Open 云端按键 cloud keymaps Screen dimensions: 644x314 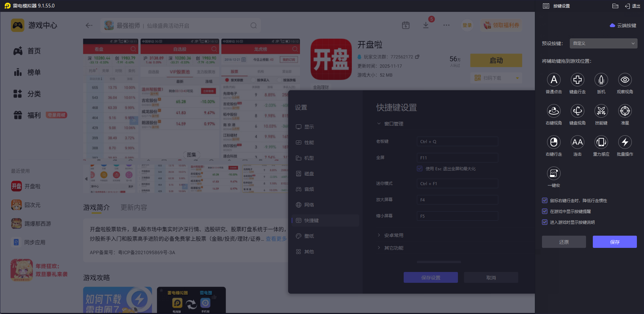(623, 25)
